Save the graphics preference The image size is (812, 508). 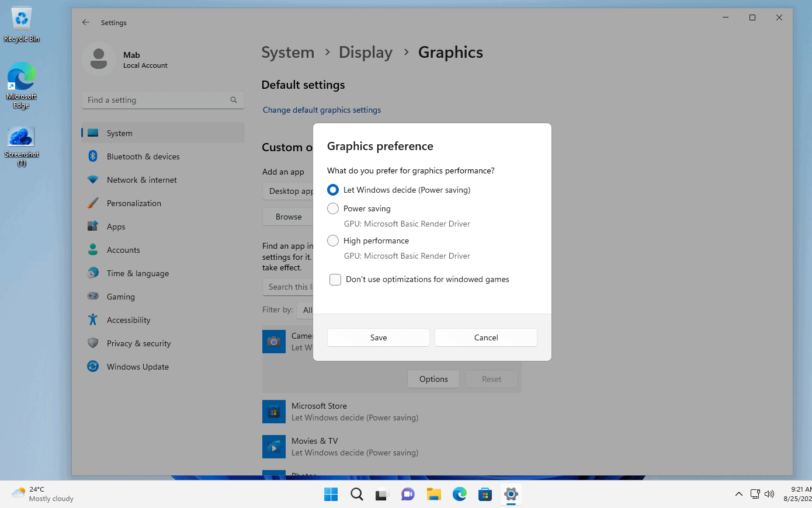[x=378, y=337]
